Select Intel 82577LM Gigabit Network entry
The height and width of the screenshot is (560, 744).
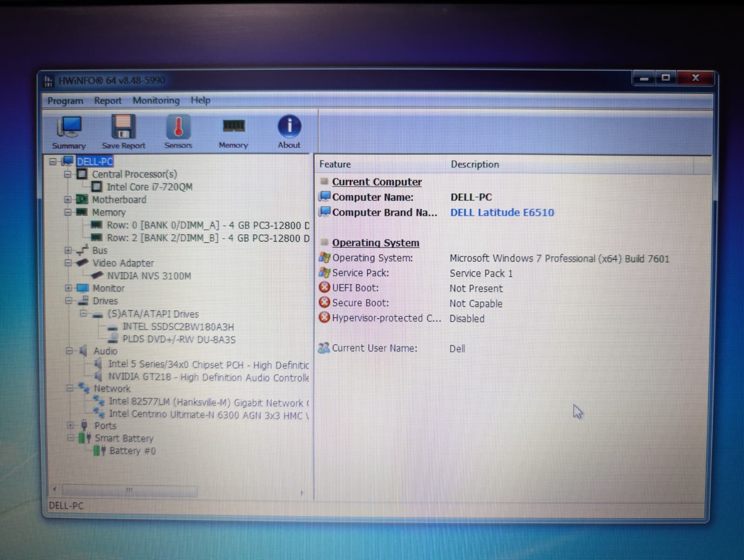click(209, 402)
